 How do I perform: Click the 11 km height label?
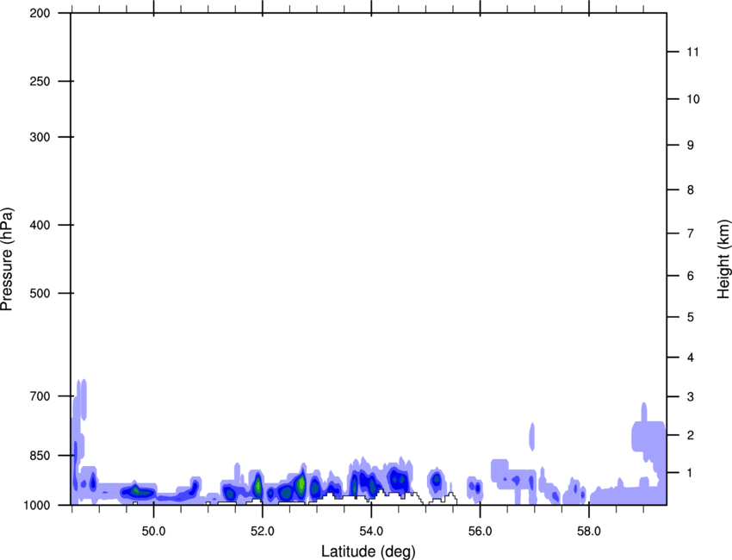click(x=693, y=52)
